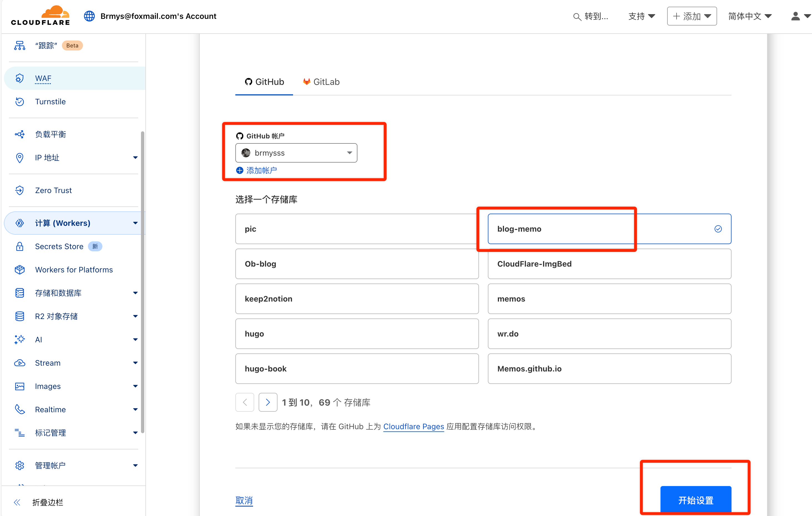The image size is (812, 516).
Task: Expand the Images sidebar section
Action: click(135, 386)
